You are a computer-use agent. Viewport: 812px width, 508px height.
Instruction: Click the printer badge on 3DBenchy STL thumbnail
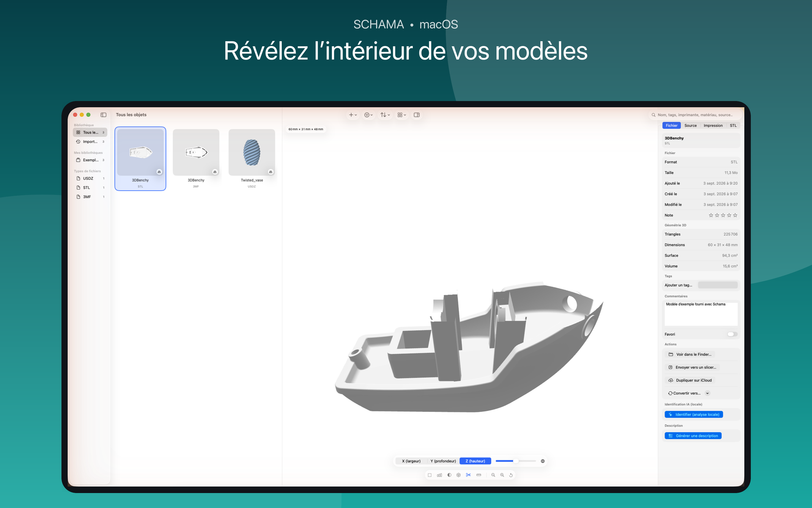coord(159,172)
